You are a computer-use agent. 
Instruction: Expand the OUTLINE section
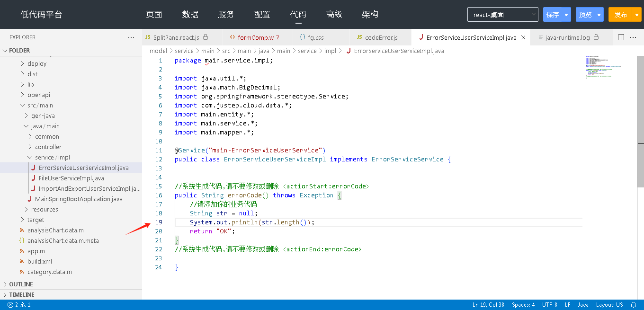coord(21,284)
